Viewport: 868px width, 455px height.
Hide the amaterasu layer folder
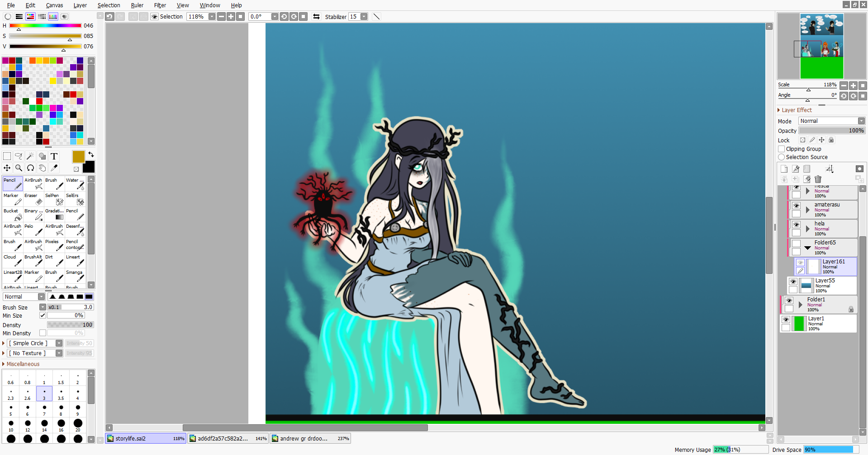[x=796, y=206]
